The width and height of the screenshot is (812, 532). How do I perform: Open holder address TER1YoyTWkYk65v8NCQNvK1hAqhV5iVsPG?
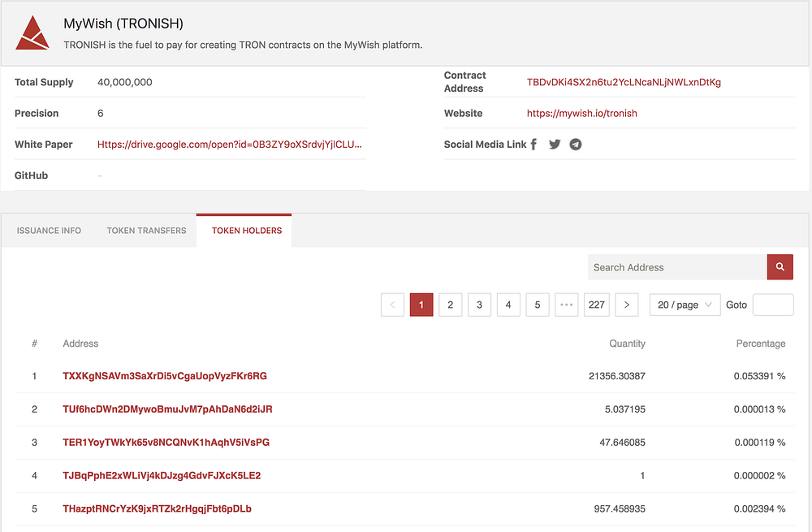point(166,443)
